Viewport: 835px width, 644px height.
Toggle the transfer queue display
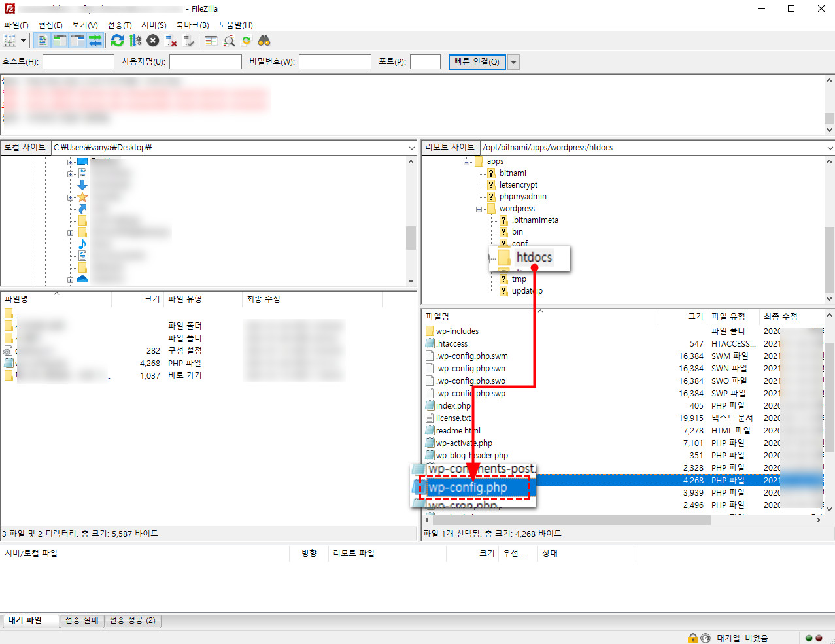pyautogui.click(x=95, y=41)
